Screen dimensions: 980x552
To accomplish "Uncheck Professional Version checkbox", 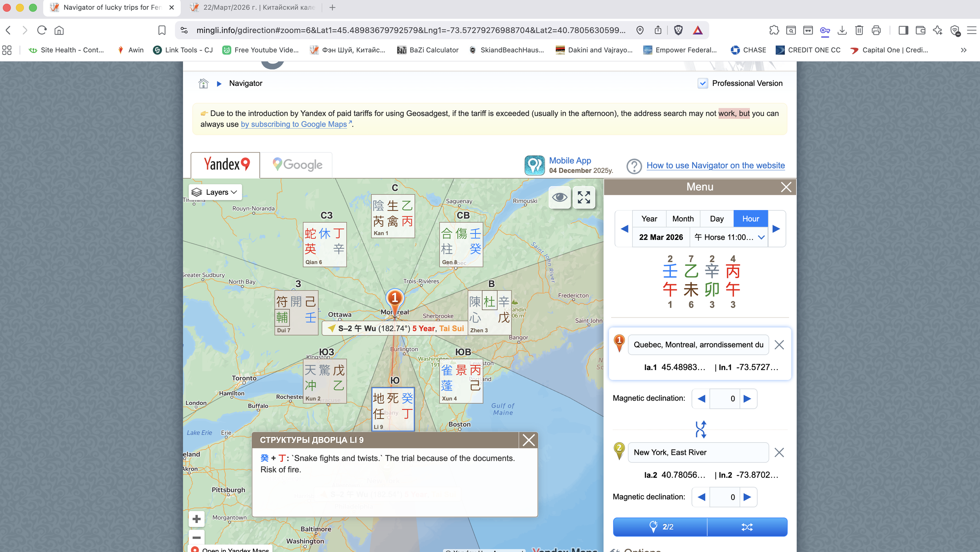I will tap(702, 84).
